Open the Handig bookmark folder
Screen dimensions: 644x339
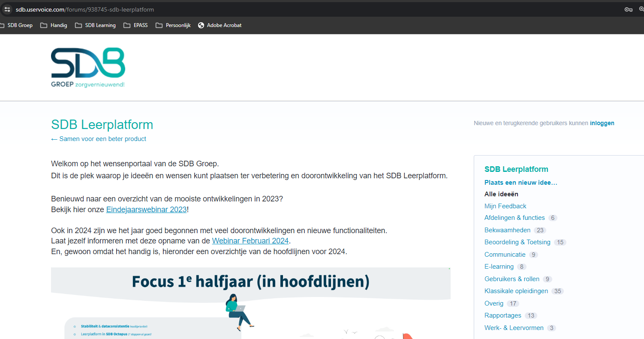click(54, 25)
